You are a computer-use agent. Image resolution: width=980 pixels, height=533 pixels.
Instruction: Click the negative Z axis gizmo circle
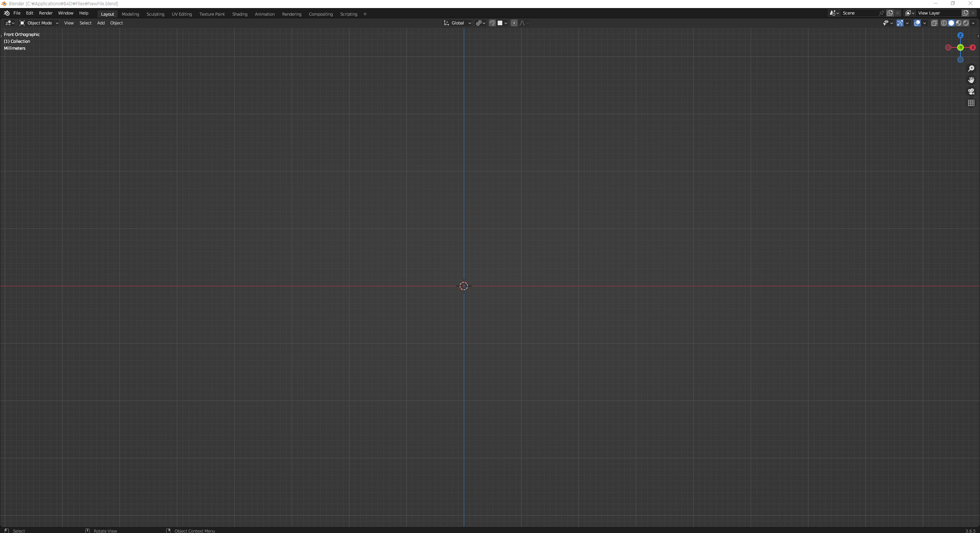(x=960, y=60)
